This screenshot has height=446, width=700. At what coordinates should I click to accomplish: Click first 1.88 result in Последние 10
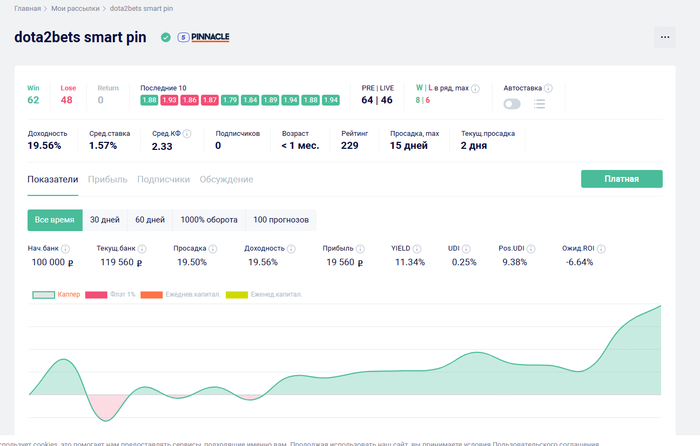(x=149, y=100)
